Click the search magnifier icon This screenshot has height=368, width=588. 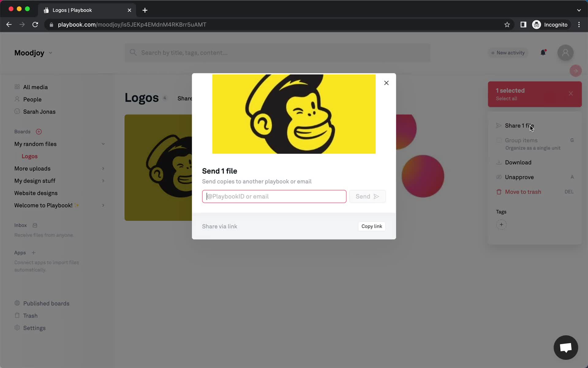pos(133,52)
